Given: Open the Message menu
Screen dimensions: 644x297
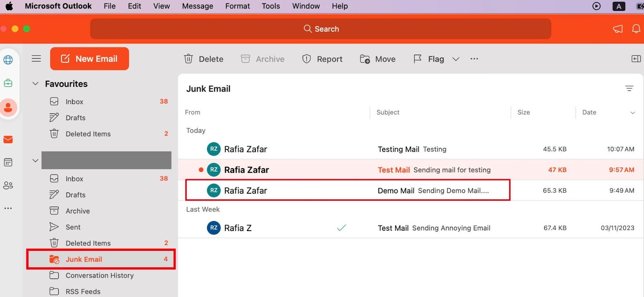Looking at the screenshot, I should [198, 6].
